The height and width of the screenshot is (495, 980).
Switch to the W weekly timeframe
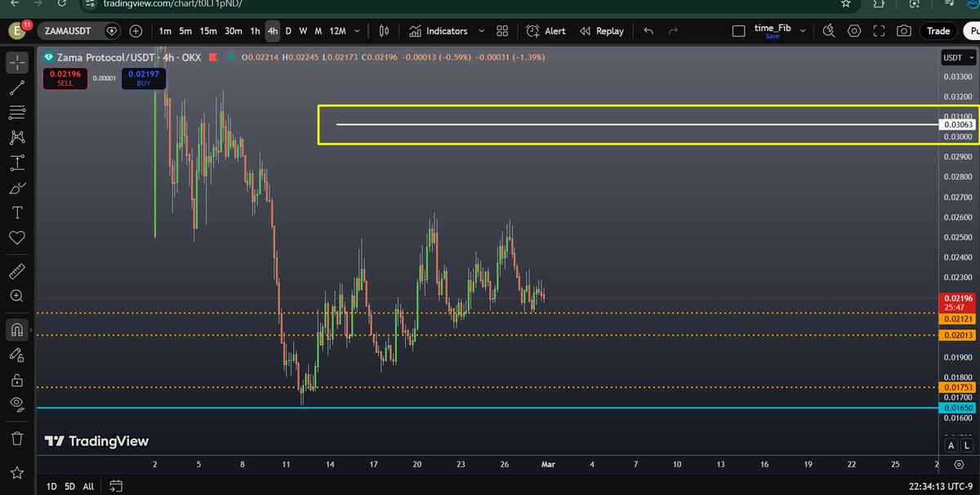click(303, 31)
